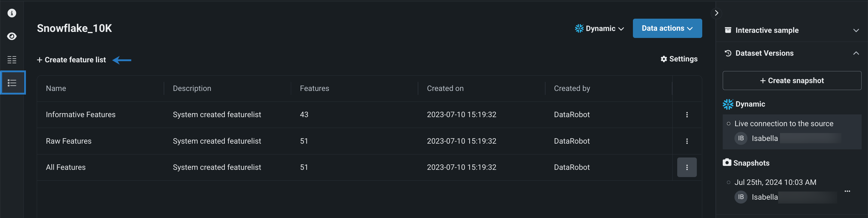The image size is (868, 218).
Task: Click the Interactive sample box icon
Action: (728, 30)
